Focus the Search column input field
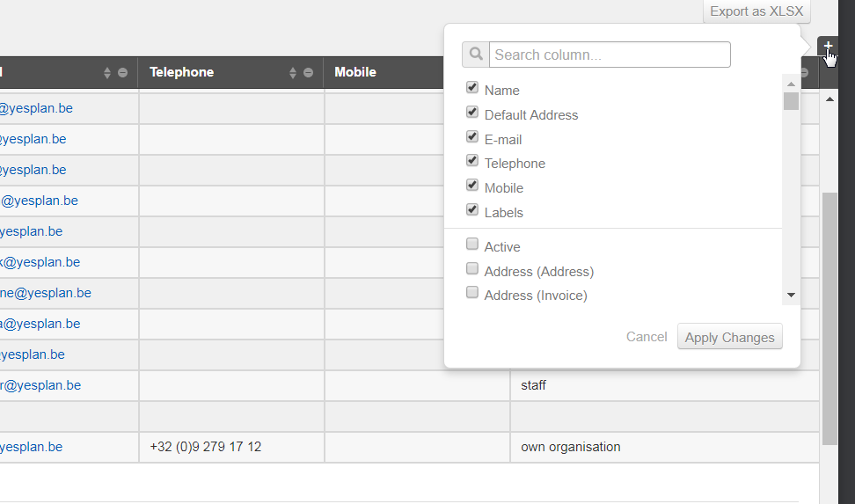This screenshot has width=855, height=504. click(x=610, y=55)
